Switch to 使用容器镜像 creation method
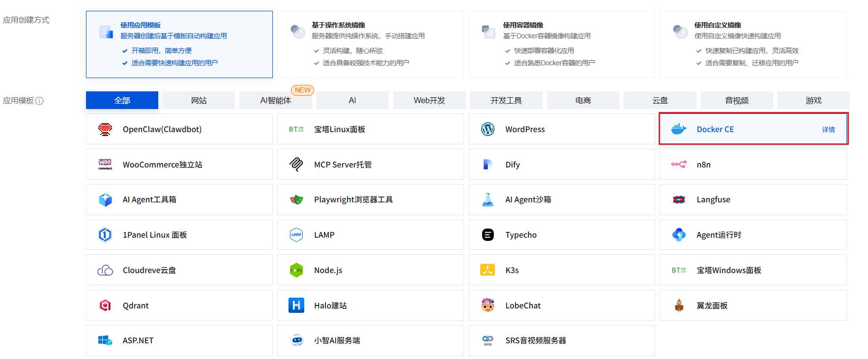This screenshot has height=359, width=868. pos(562,44)
